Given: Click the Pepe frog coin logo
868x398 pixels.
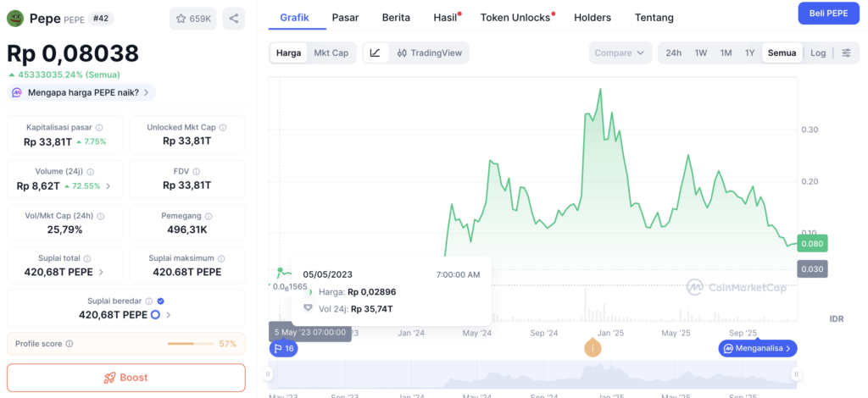Looking at the screenshot, I should click(x=15, y=19).
